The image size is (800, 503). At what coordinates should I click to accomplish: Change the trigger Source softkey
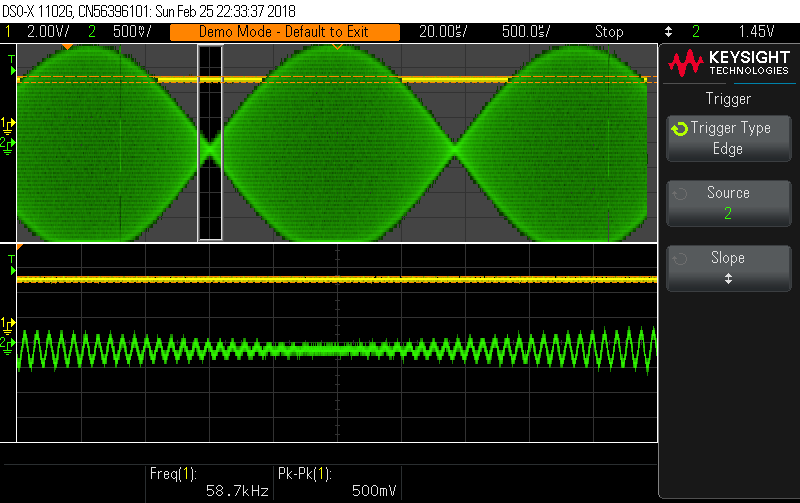(x=729, y=203)
